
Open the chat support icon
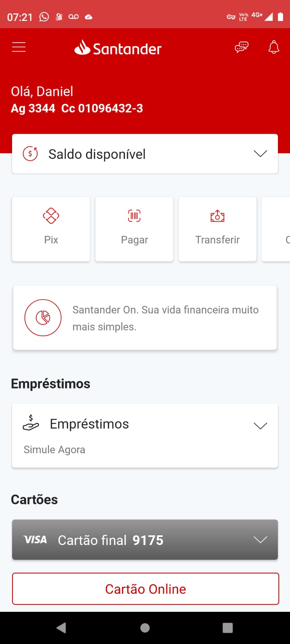[242, 47]
